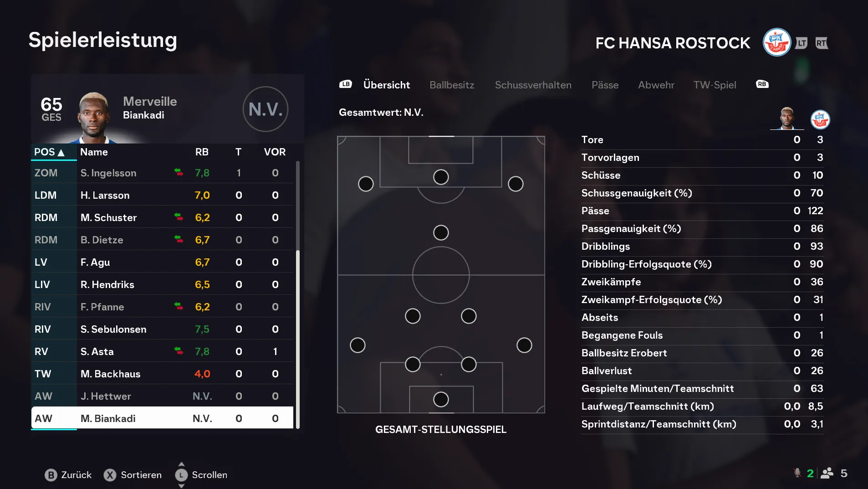Click Merveille Biankadi's portrait in the stats header
This screenshot has width=868, height=489.
point(787,118)
